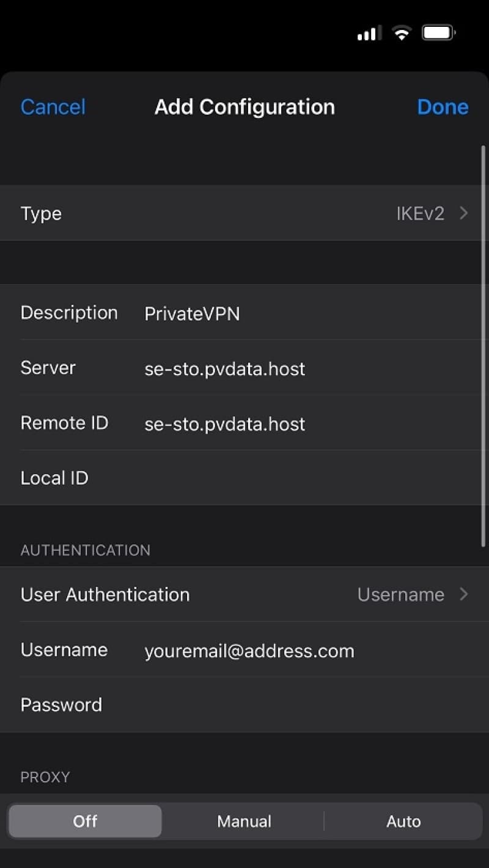Viewport: 489px width, 868px height.
Task: Switch proxy setting to Manual
Action: (244, 821)
